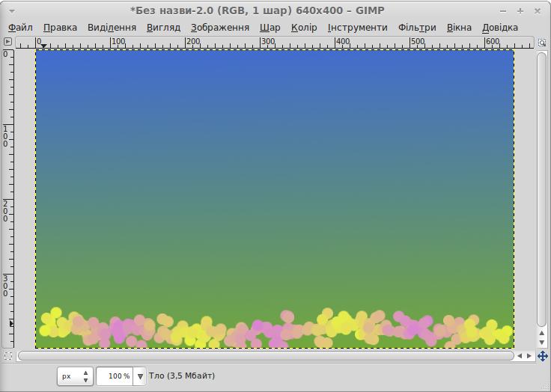
Task: Click the horizontal scrollbar thumb
Action: [x=266, y=356]
